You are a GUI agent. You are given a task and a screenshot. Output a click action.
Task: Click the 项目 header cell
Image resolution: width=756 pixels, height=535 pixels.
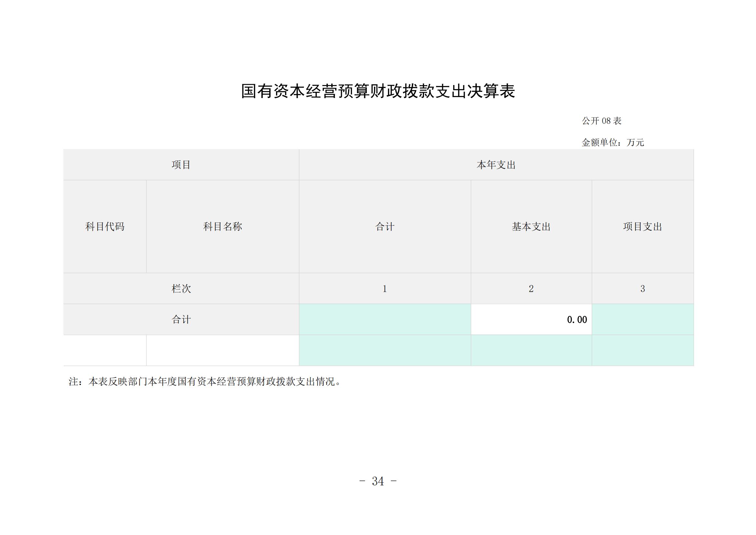[181, 165]
